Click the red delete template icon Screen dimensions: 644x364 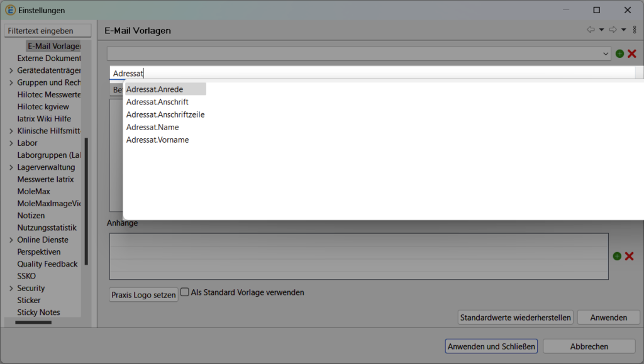point(632,54)
